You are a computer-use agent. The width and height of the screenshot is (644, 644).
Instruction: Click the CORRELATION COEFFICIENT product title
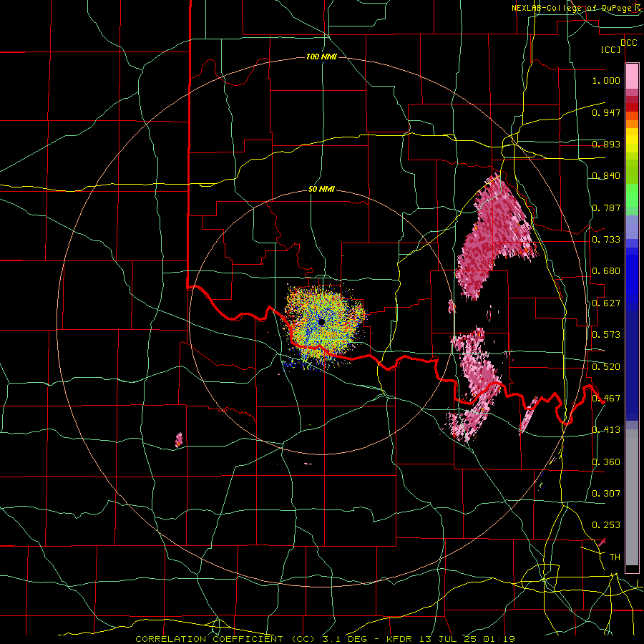coord(209,639)
